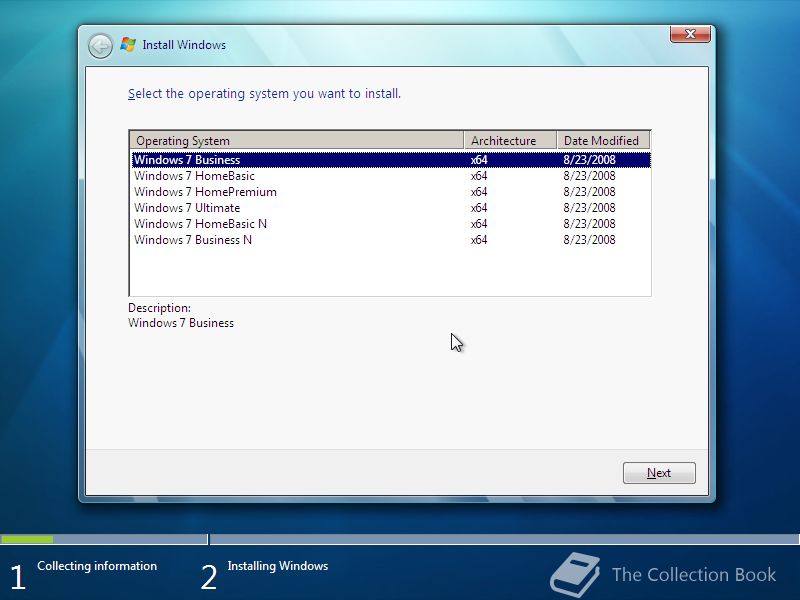Sort by Architecture column header
800x600 pixels.
click(x=510, y=140)
